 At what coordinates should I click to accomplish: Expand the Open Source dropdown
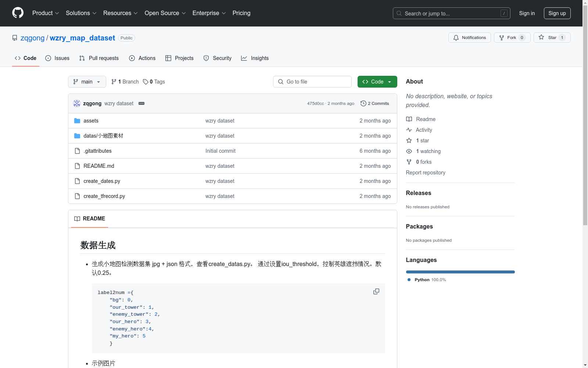pyautogui.click(x=165, y=13)
